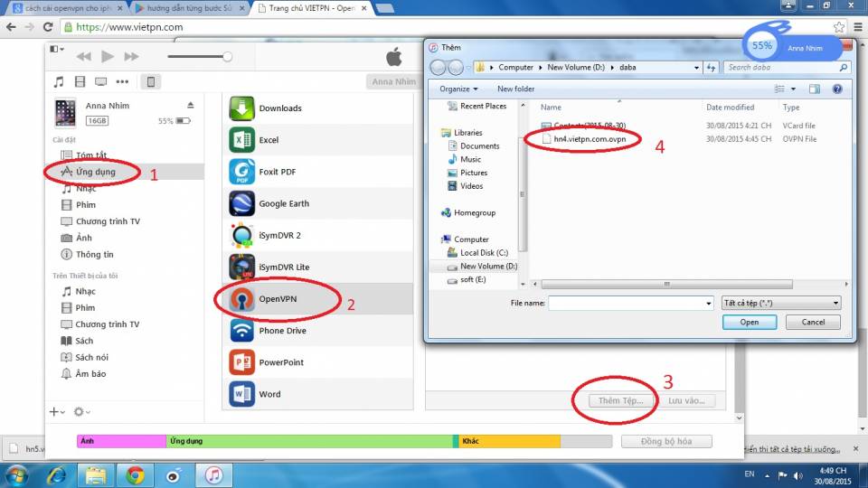Click the File name input field
This screenshot has width=868, height=488.
click(625, 304)
